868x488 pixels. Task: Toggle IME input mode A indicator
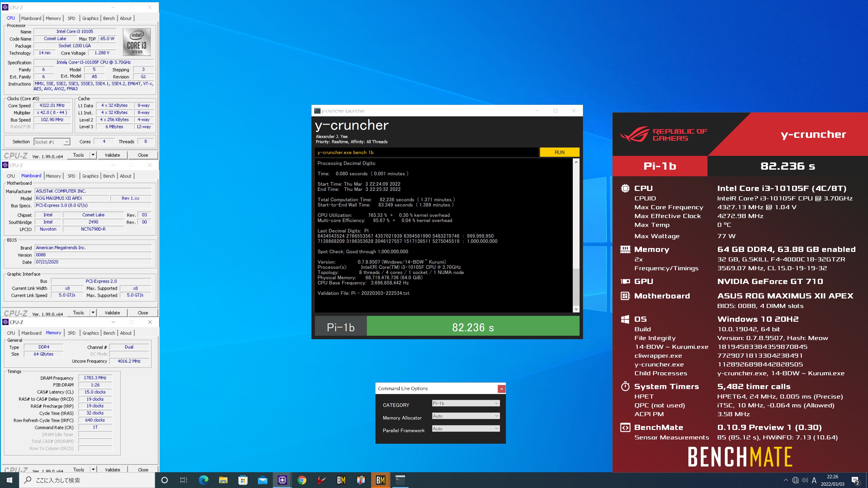pyautogui.click(x=814, y=480)
